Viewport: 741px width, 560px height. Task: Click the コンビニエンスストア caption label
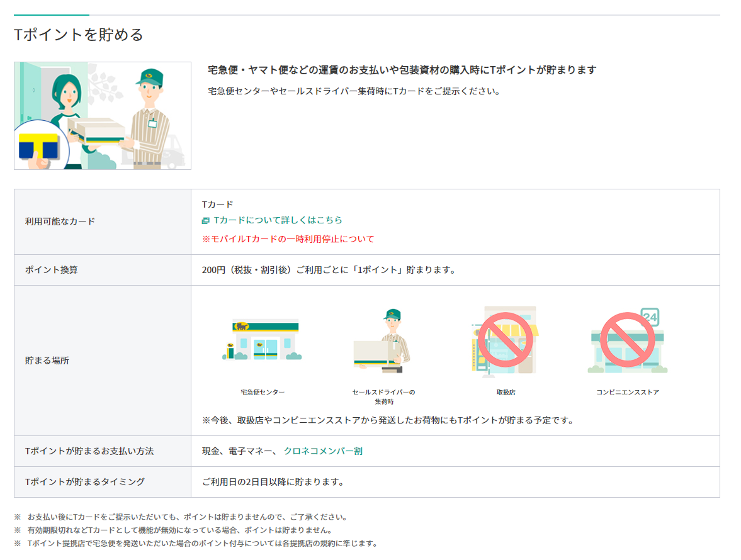coord(627,392)
